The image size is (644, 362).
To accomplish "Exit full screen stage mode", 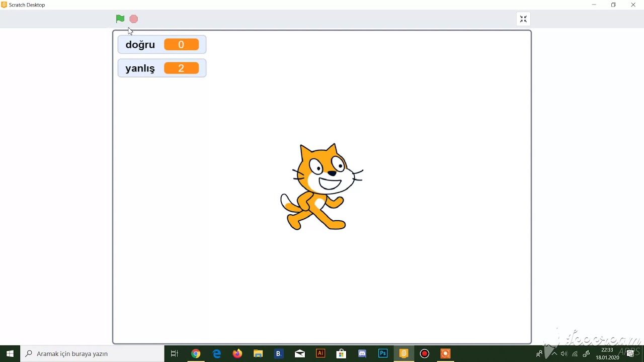I will point(523,19).
